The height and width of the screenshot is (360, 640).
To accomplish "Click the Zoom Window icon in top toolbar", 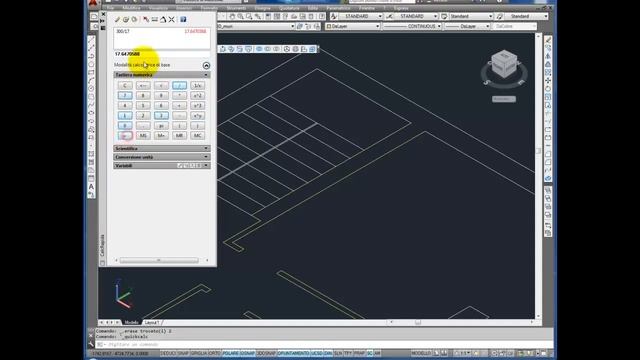I will coord(249,16).
